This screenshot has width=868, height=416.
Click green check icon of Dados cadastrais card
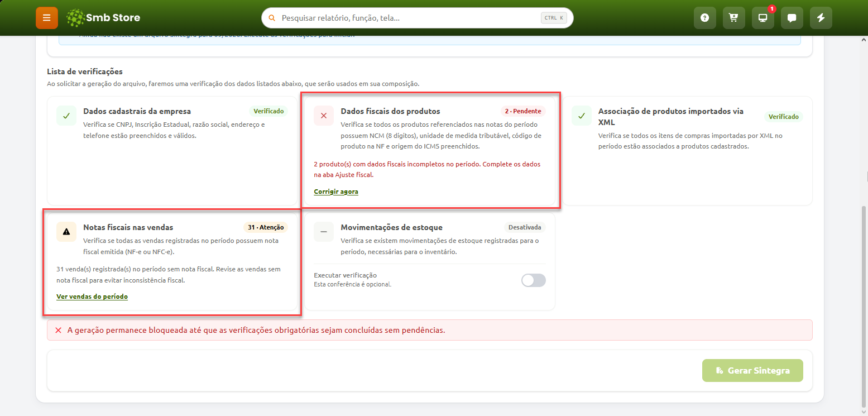(x=66, y=116)
